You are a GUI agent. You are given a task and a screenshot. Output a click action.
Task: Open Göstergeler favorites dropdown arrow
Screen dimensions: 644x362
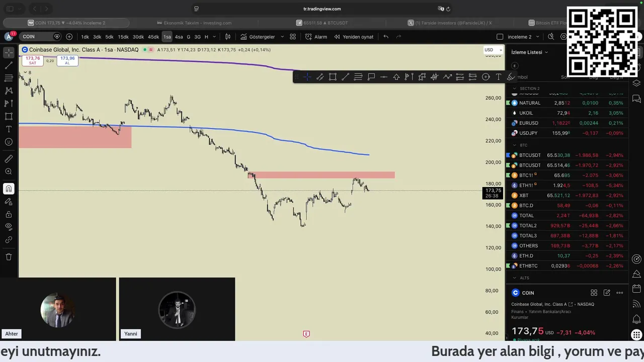click(x=282, y=37)
